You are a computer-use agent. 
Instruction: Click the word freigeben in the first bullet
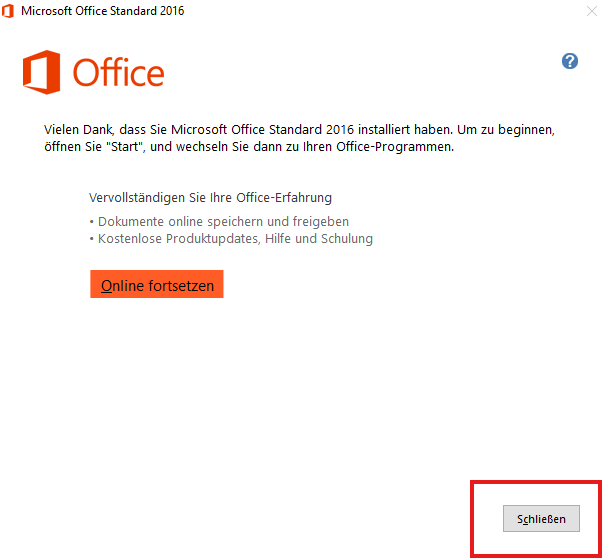point(321,221)
